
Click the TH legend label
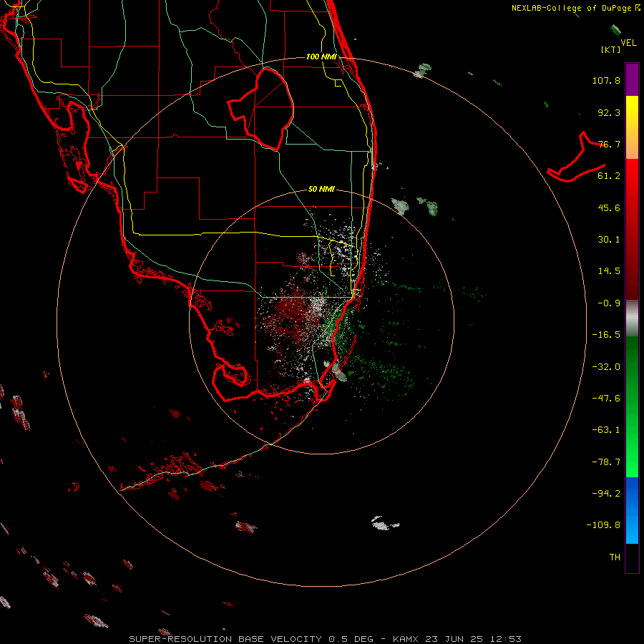point(615,557)
